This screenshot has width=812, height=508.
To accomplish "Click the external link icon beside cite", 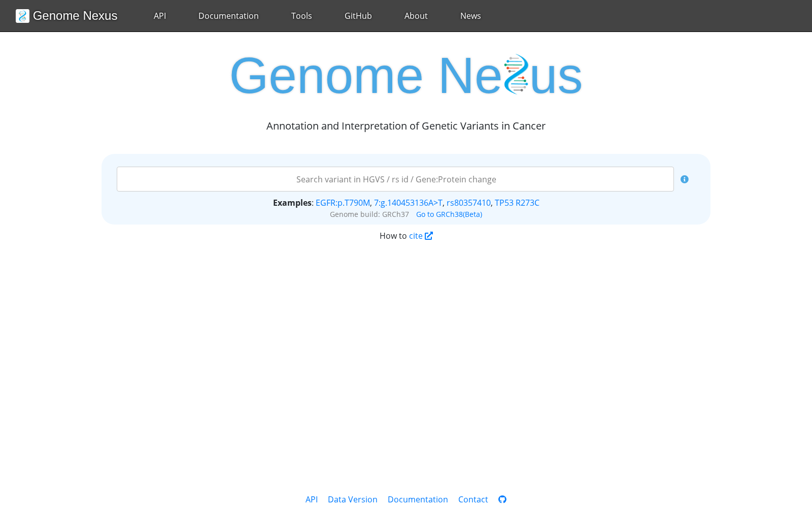I will (x=429, y=236).
